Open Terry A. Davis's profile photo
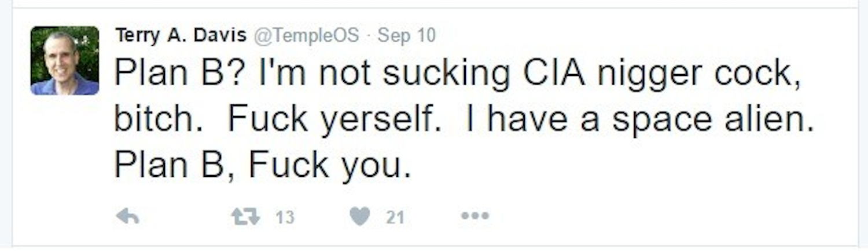The image size is (868, 251). click(x=65, y=60)
